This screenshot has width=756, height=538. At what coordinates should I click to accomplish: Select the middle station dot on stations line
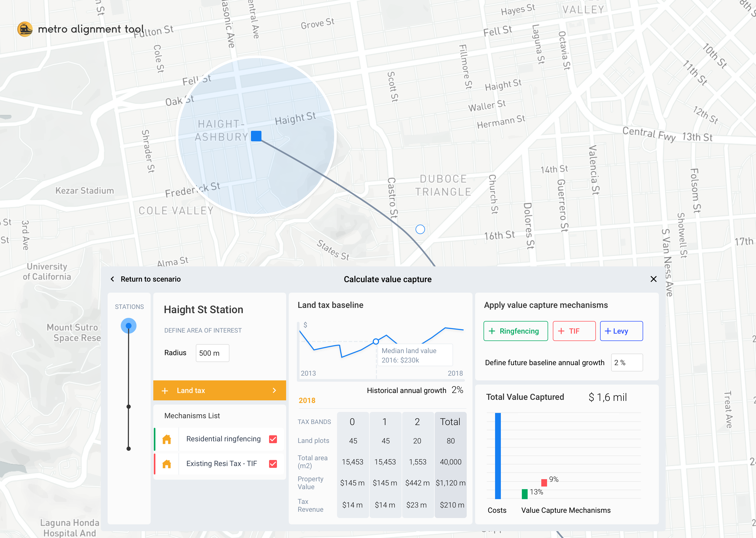129,406
